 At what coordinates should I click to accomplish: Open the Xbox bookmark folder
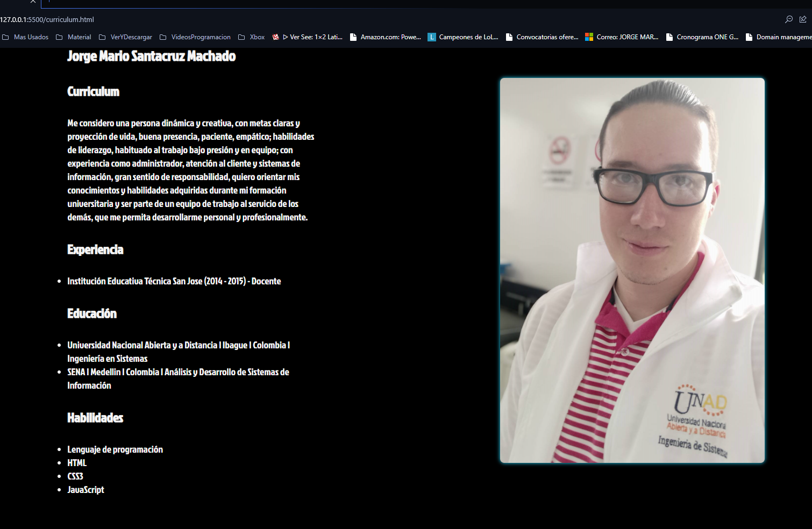tap(252, 37)
